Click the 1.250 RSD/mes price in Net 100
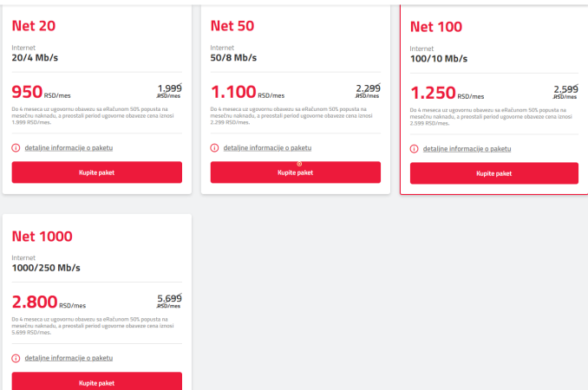Viewport: 588px width, 390px height. click(x=447, y=93)
